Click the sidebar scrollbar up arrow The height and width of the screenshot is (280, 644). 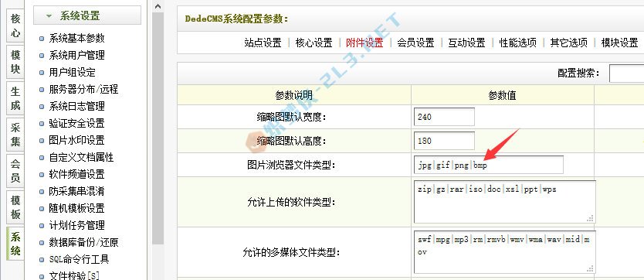coord(158,6)
